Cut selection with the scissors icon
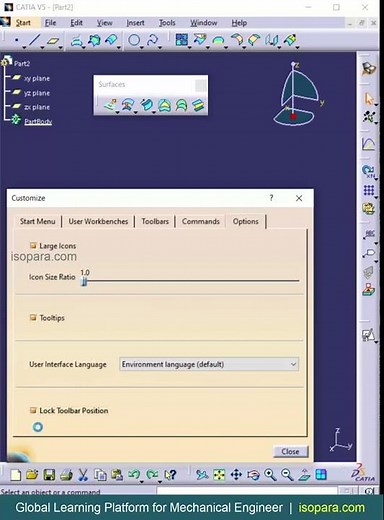The height and width of the screenshot is (520, 384). (83, 475)
